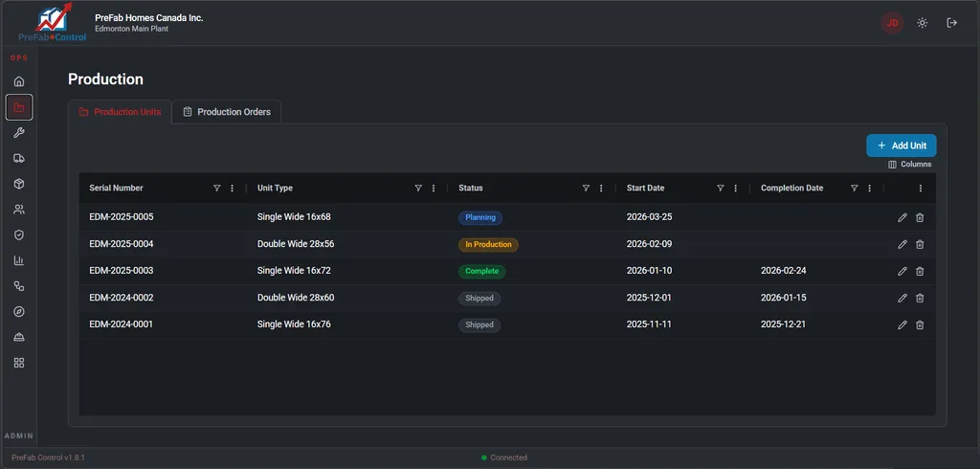The height and width of the screenshot is (469, 980).
Task: Open the Start Date column menu dots
Action: point(736,189)
